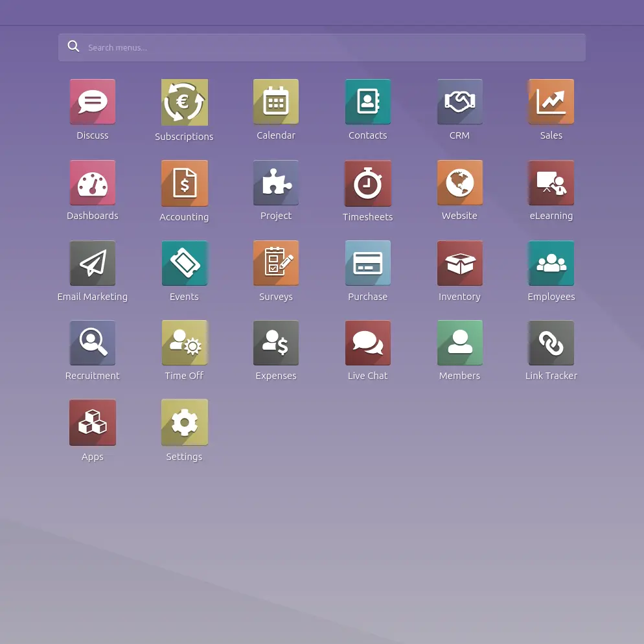Open Email Marketing paper plane icon

(93, 263)
